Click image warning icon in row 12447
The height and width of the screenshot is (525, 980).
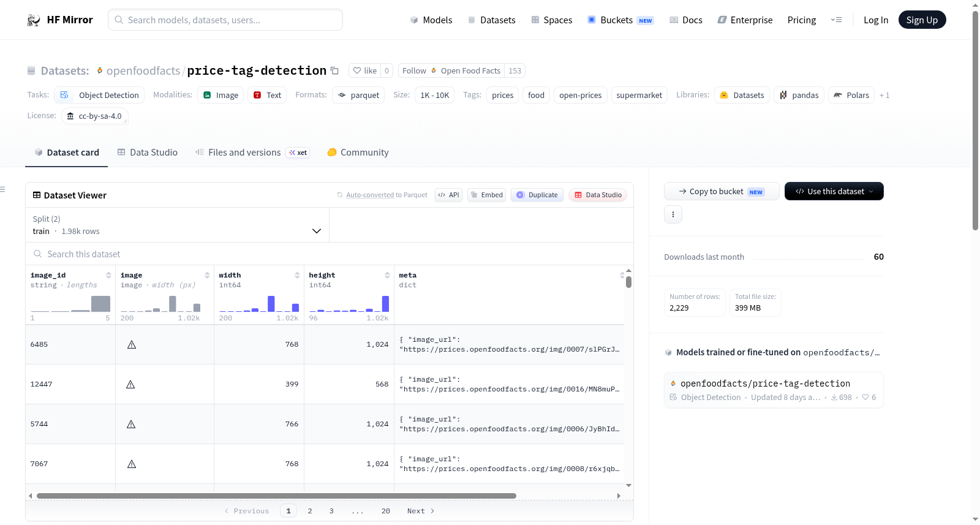point(130,384)
